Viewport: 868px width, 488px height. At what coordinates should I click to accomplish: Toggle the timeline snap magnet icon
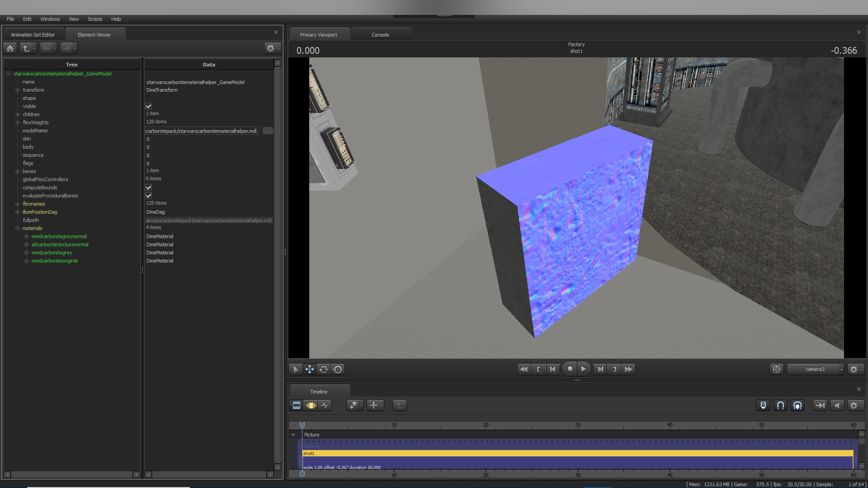point(780,406)
